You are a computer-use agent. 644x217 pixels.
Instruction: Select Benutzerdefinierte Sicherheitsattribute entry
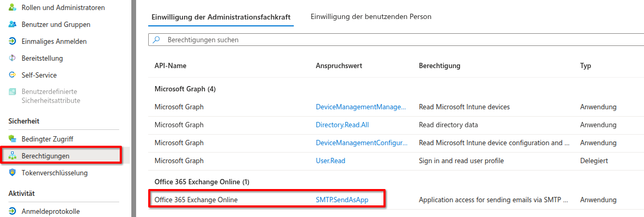pos(51,96)
